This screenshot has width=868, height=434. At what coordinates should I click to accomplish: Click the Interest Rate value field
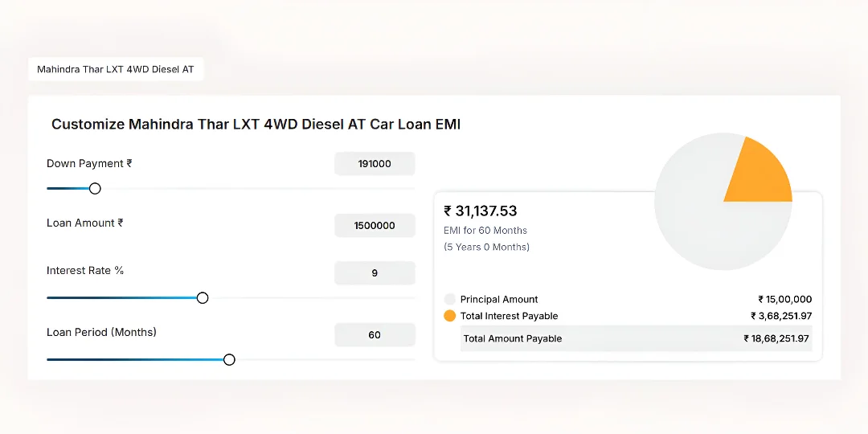(375, 273)
